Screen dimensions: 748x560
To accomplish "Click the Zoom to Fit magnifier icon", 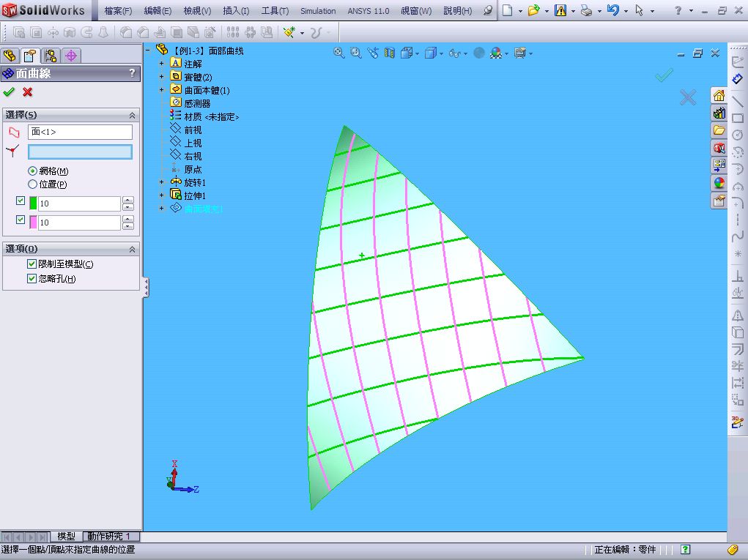I will pos(339,53).
